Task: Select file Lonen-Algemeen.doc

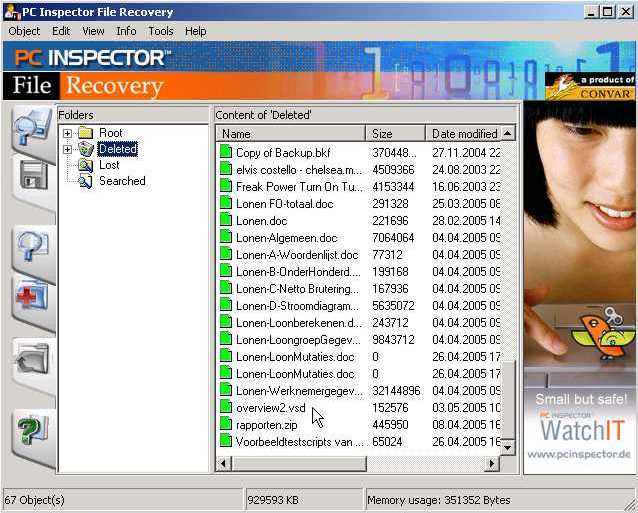Action: click(287, 238)
